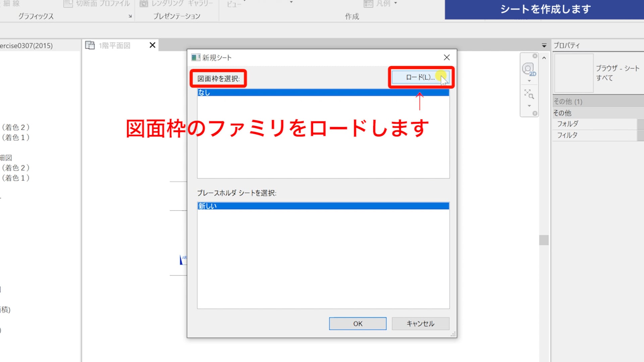Click the ロード(L)... button

click(x=420, y=77)
